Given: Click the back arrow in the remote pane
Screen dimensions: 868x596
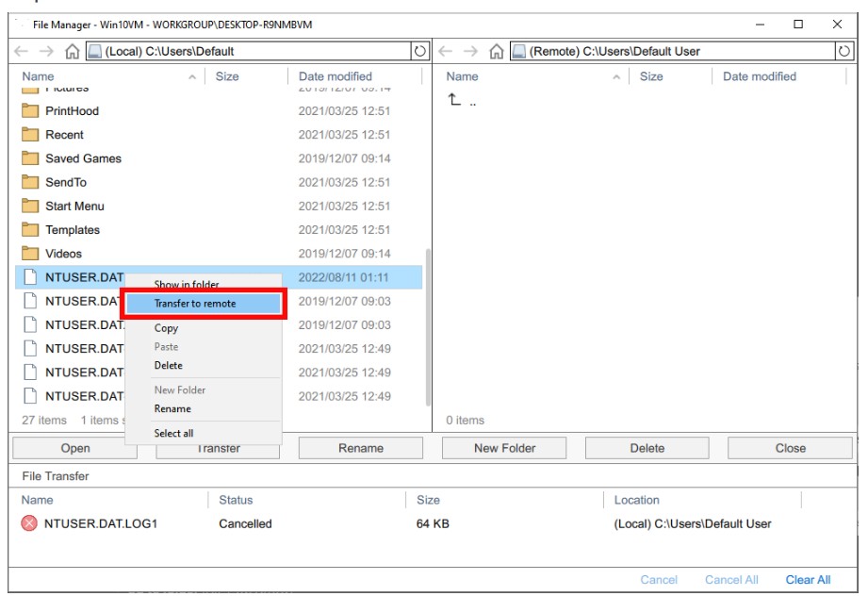Looking at the screenshot, I should [444, 53].
